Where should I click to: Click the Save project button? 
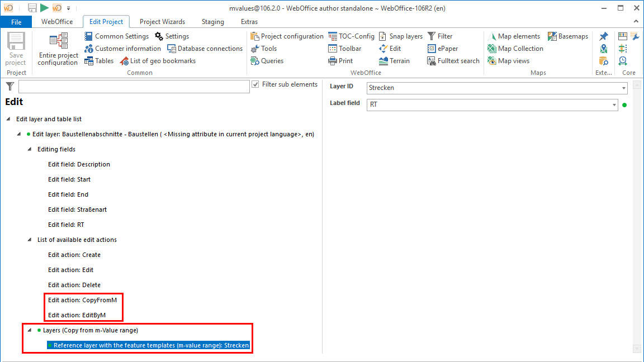(x=16, y=49)
